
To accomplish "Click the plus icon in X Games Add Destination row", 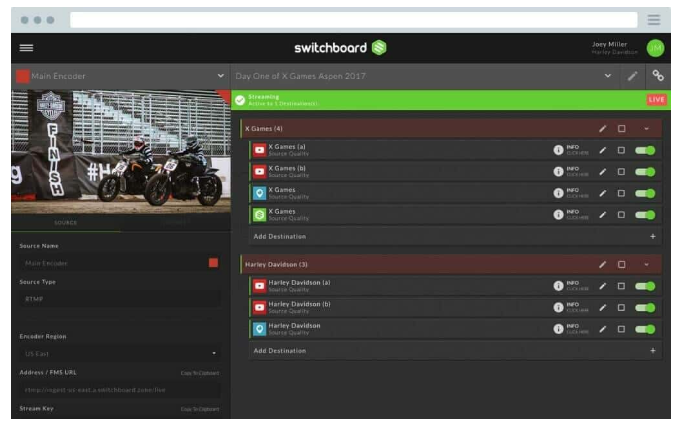I will [x=653, y=236].
